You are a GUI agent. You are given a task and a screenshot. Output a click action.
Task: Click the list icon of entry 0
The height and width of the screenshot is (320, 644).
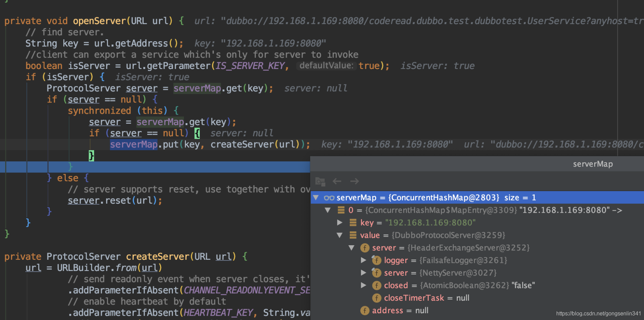[x=341, y=210]
